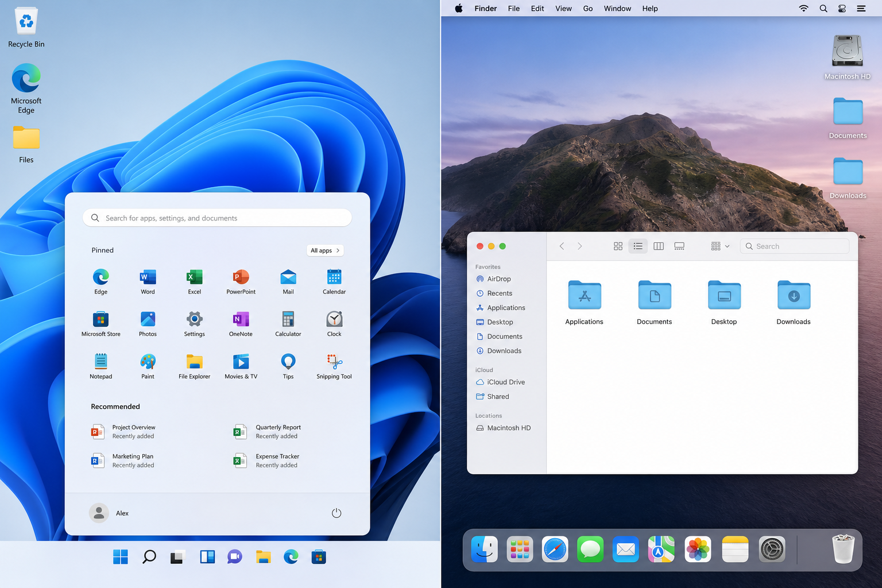The width and height of the screenshot is (882, 588).
Task: Open Photos app in Start menu
Action: pos(148,324)
